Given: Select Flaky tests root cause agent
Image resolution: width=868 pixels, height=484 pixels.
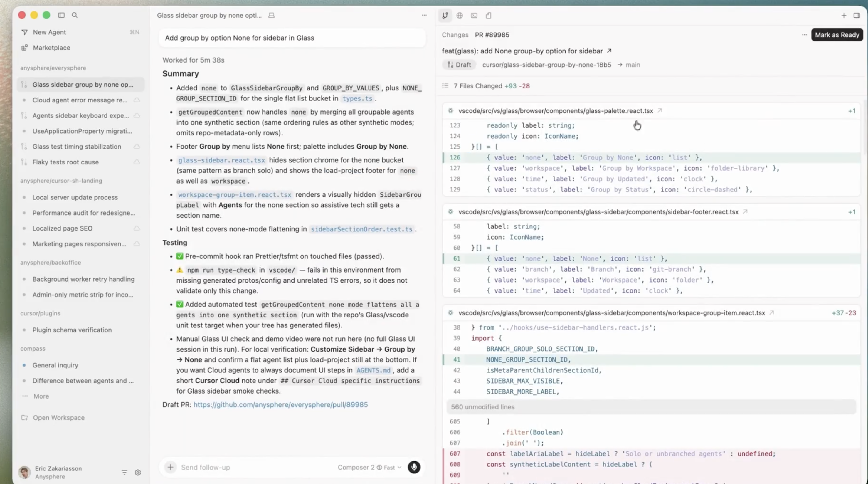Looking at the screenshot, I should point(65,162).
